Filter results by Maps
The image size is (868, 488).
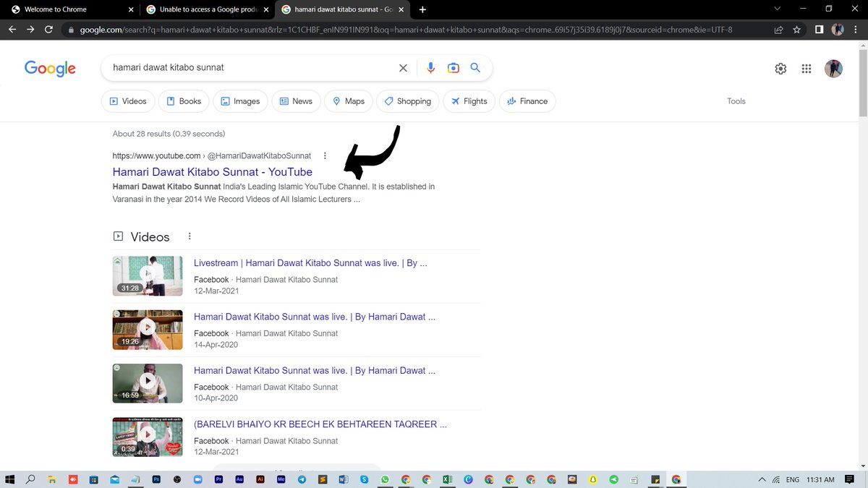(x=349, y=101)
